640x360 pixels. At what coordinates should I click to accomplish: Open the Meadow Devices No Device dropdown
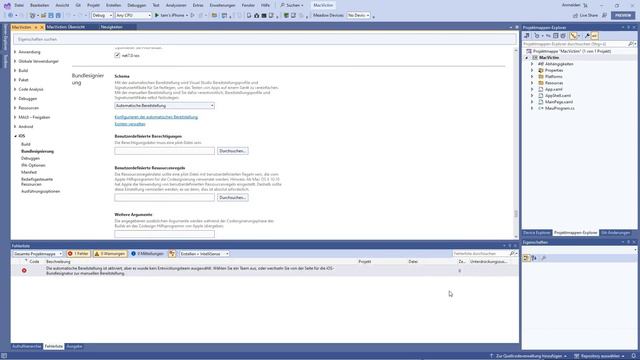[x=358, y=16]
